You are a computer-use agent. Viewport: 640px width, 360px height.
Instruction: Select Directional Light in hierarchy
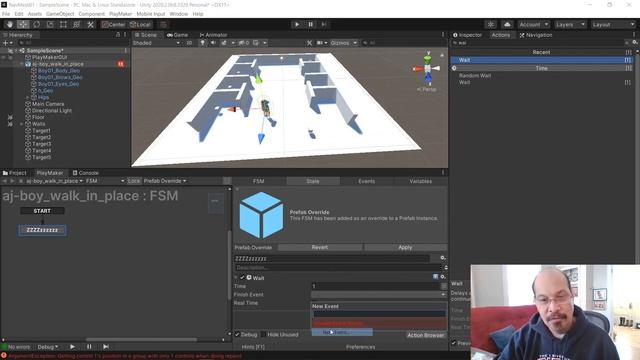coord(52,111)
